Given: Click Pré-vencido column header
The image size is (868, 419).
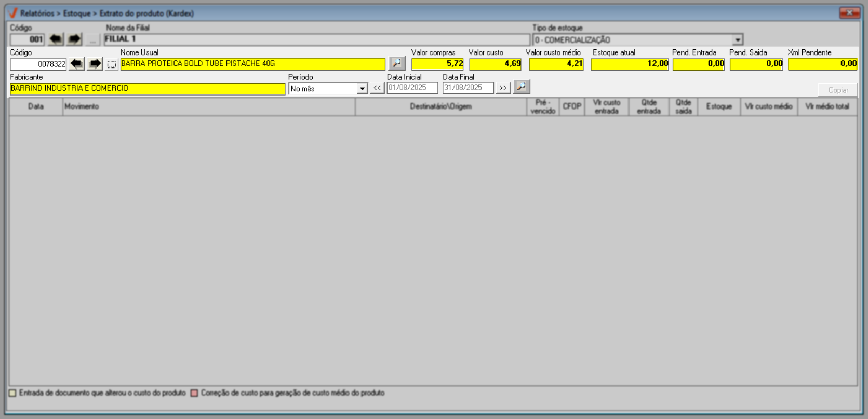Looking at the screenshot, I should click(x=543, y=106).
